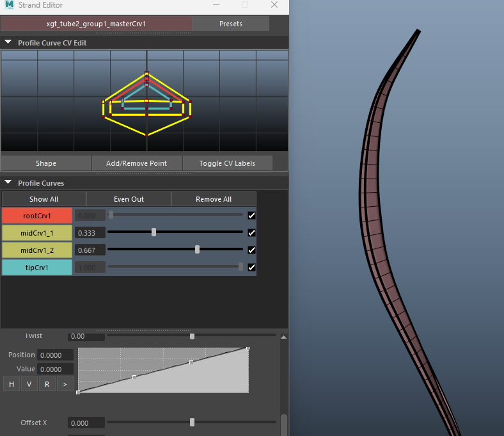Viewport: 504px width, 436px height.
Task: Expand ramp editor with the > button
Action: [x=65, y=384]
